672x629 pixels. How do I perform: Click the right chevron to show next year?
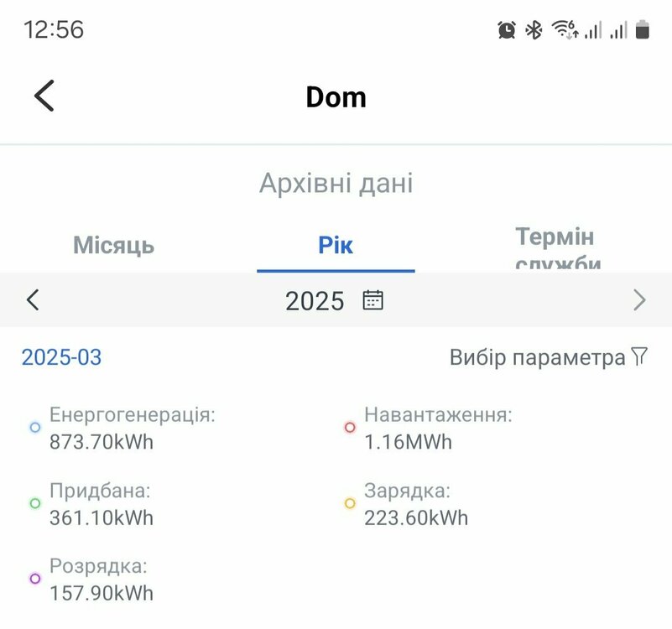click(639, 299)
